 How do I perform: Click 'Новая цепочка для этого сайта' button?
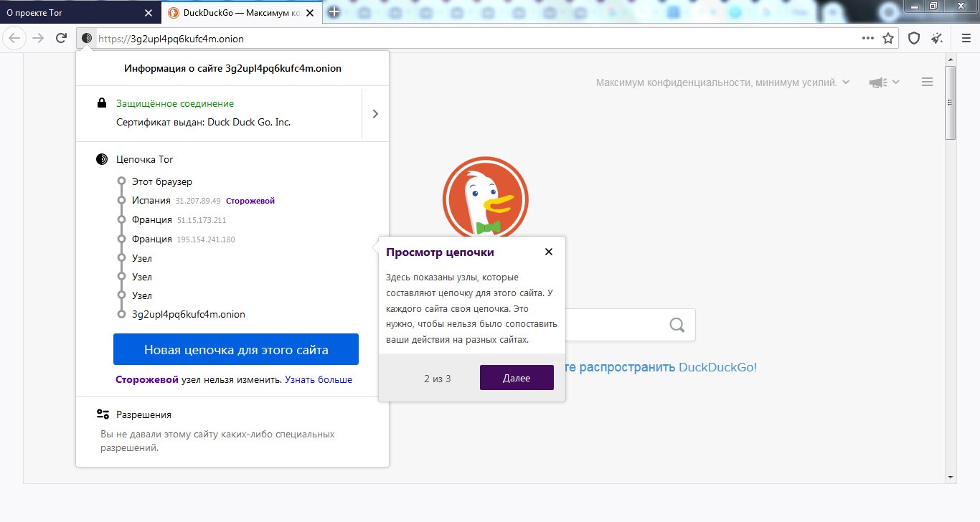click(x=236, y=350)
